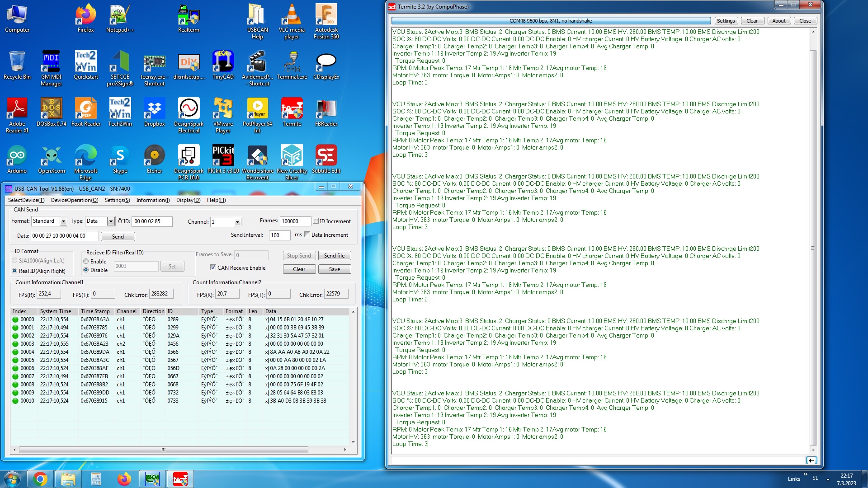Expand the Format dropdown
868x488 pixels.
(63, 221)
